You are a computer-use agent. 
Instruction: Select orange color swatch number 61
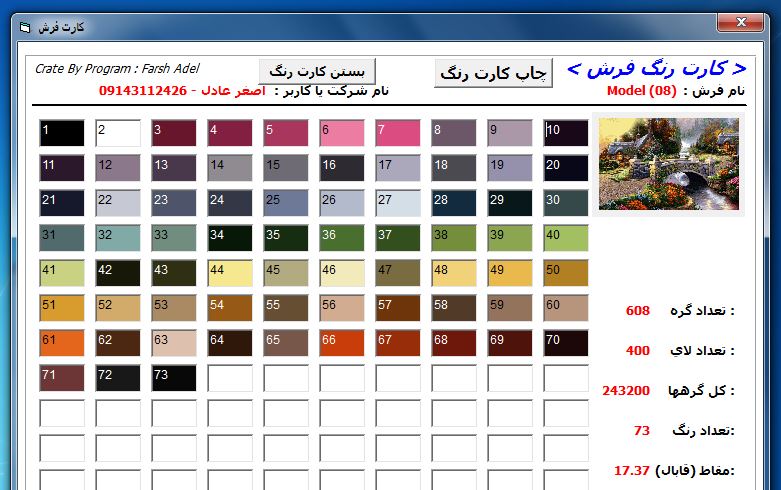pyautogui.click(x=62, y=344)
